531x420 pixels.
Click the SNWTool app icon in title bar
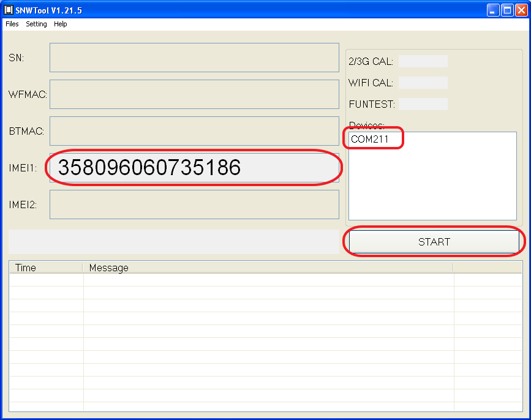tap(9, 10)
